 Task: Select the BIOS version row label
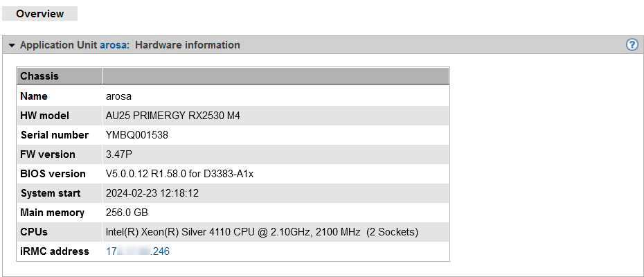point(53,174)
